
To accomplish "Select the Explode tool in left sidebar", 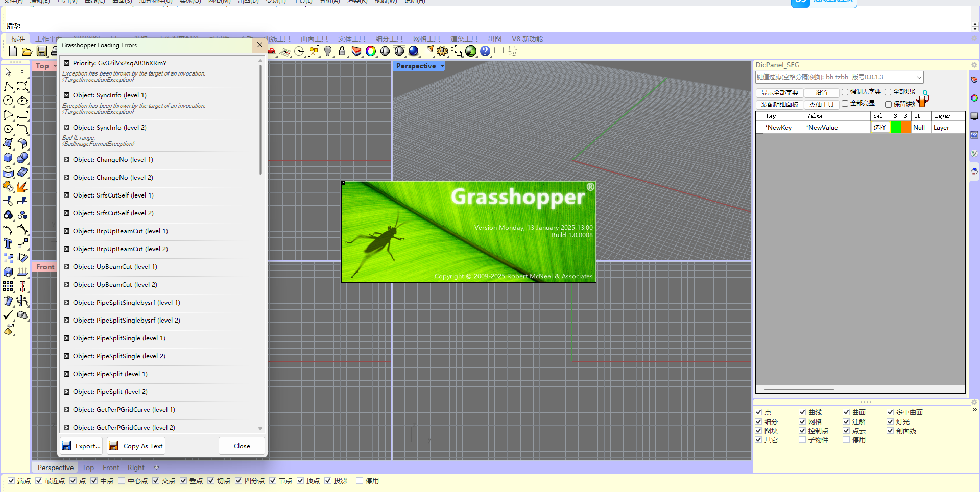I will click(x=22, y=186).
